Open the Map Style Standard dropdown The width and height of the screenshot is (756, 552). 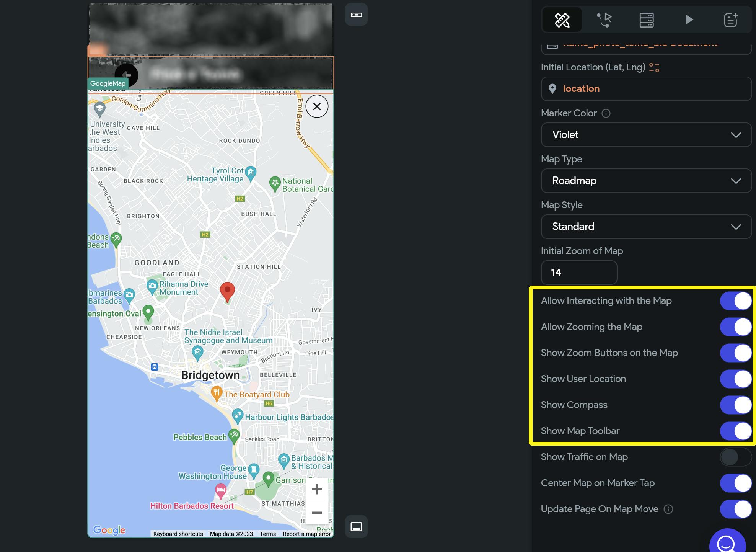646,227
